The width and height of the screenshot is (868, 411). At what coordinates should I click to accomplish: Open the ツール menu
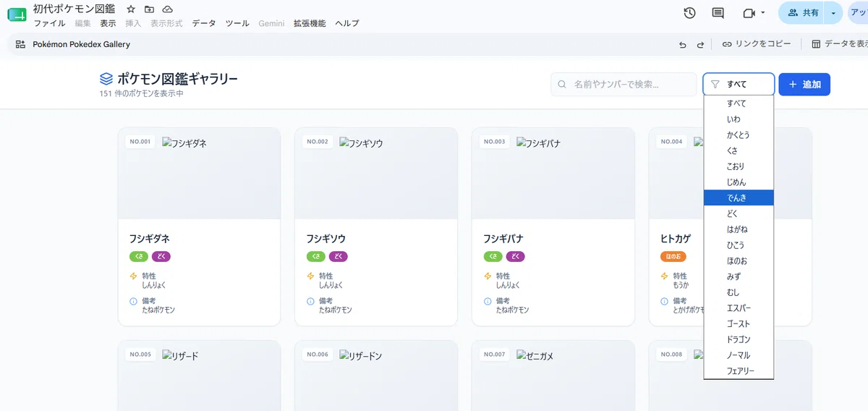click(237, 23)
